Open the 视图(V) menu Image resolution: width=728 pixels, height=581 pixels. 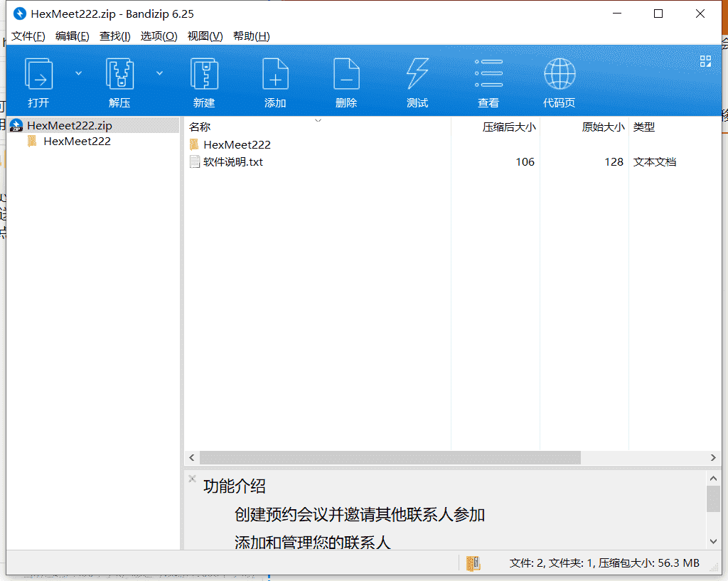tap(205, 36)
